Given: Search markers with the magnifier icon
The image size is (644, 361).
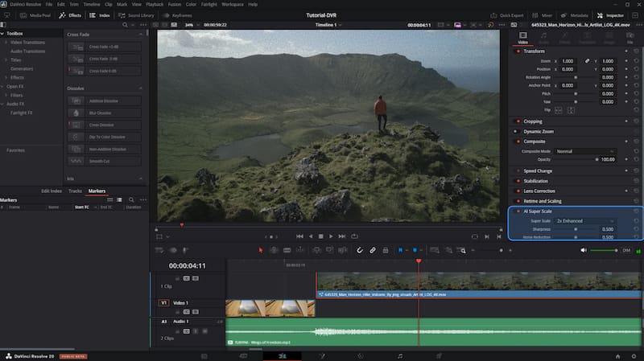Looking at the screenshot, I should click(131, 199).
